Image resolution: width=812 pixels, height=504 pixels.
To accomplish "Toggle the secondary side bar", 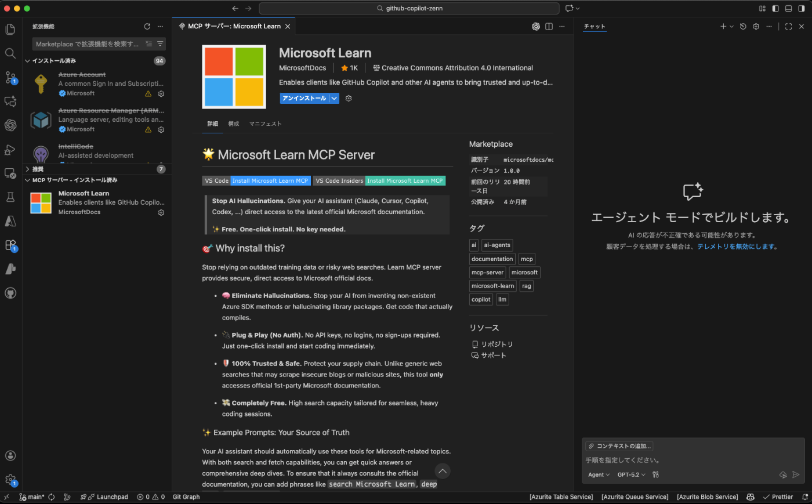I will [802, 9].
